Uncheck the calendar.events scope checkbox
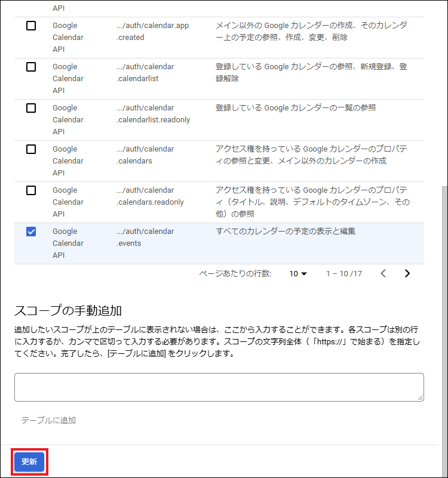The height and width of the screenshot is (478, 448). [31, 232]
